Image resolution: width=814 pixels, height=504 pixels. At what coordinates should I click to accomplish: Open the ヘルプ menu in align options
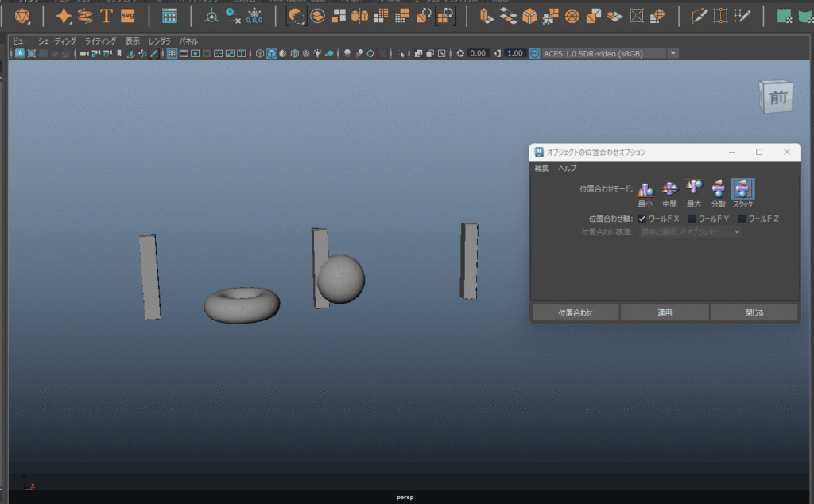(568, 169)
